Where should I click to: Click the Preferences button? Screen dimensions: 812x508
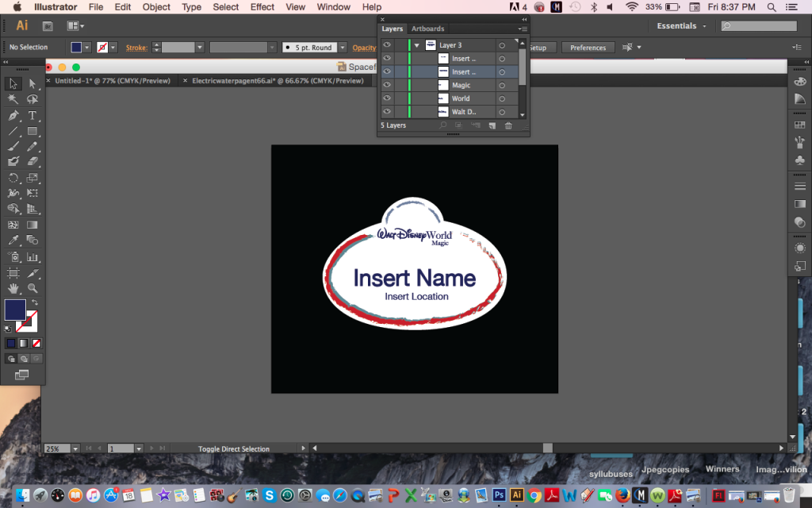588,48
